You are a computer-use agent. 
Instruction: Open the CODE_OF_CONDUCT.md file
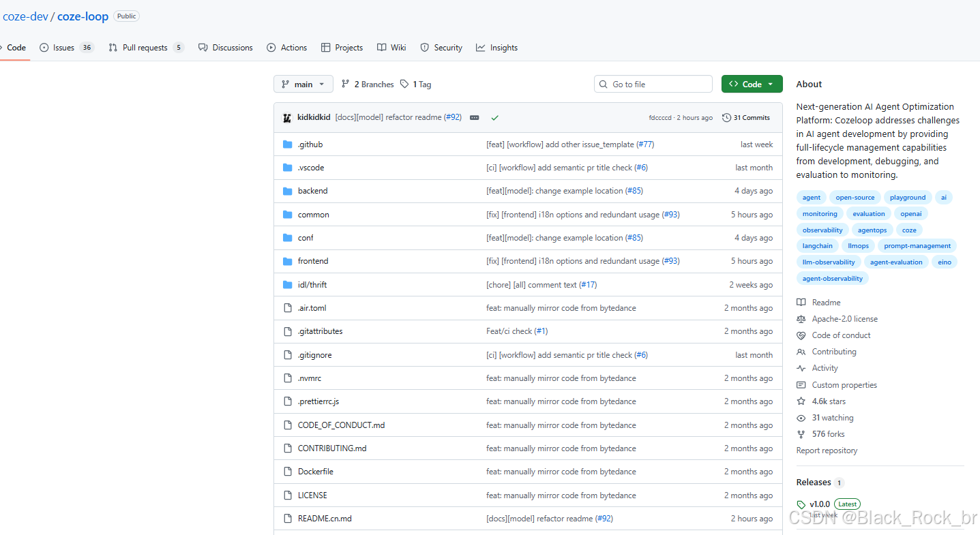point(341,425)
